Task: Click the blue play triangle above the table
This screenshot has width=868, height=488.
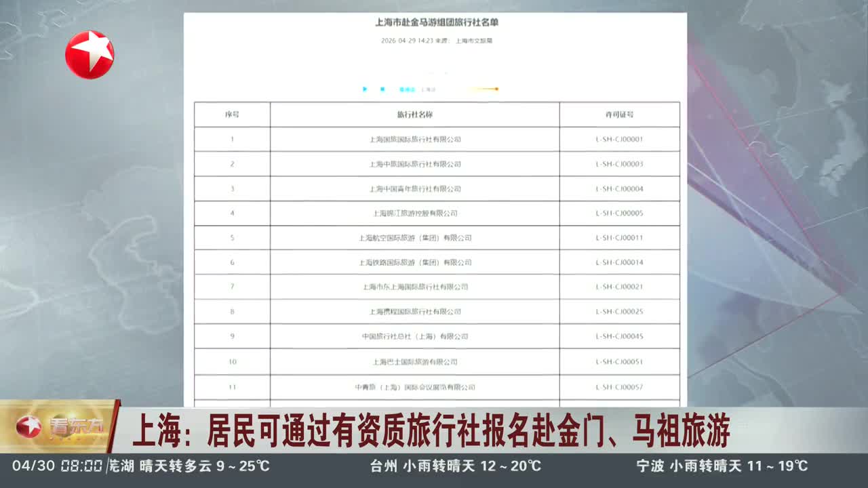Action: click(x=365, y=89)
